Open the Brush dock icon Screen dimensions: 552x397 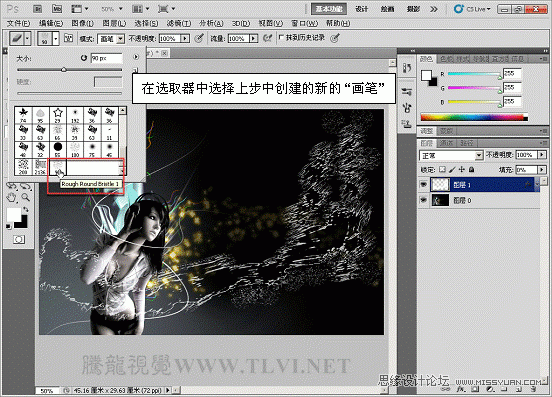coord(407,107)
